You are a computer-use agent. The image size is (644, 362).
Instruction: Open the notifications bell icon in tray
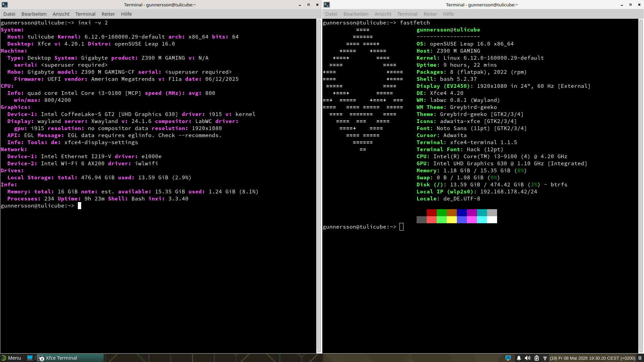pyautogui.click(x=519, y=358)
